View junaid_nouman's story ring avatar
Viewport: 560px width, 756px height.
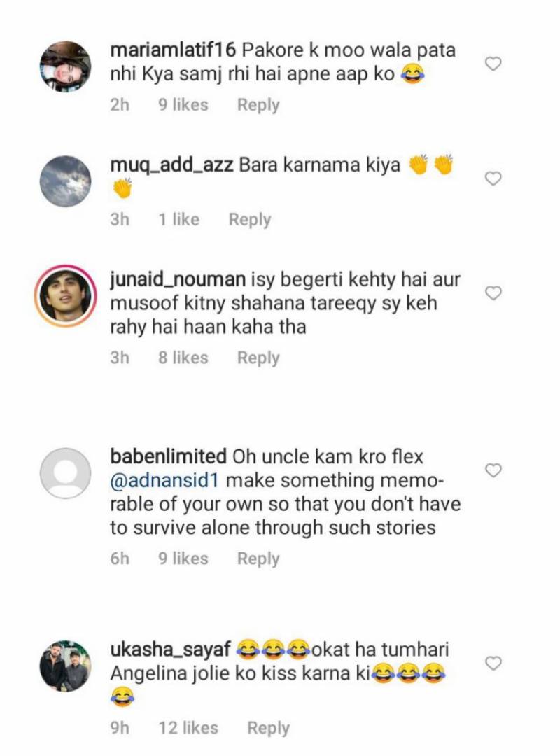click(x=65, y=295)
